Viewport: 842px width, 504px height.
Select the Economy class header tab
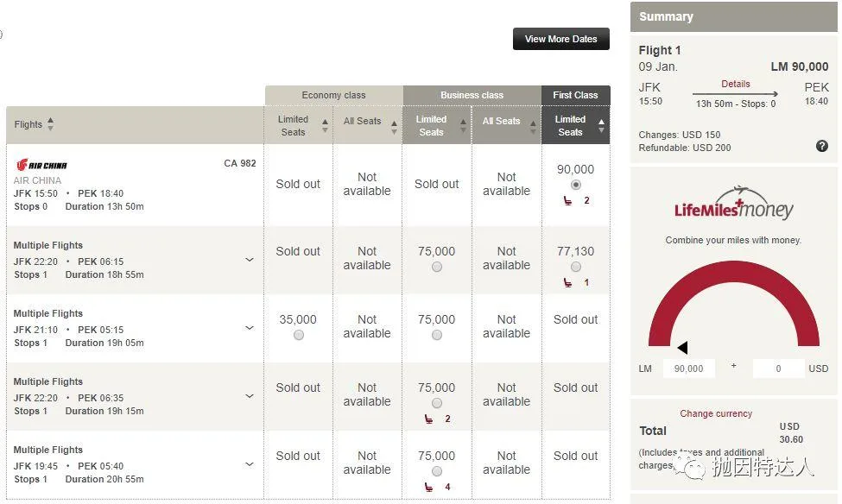click(x=333, y=95)
